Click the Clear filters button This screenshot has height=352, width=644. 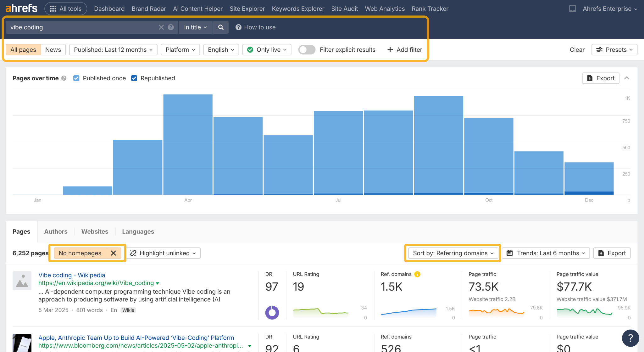click(577, 49)
